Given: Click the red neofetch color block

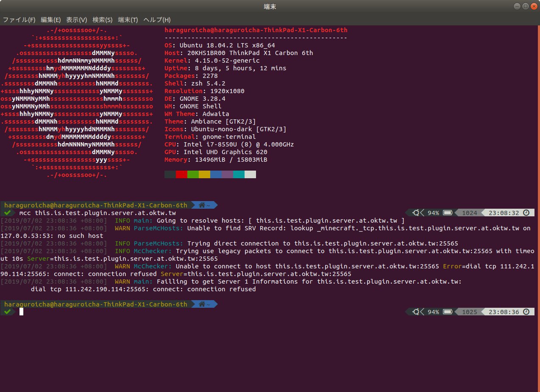Looking at the screenshot, I should 181,174.
